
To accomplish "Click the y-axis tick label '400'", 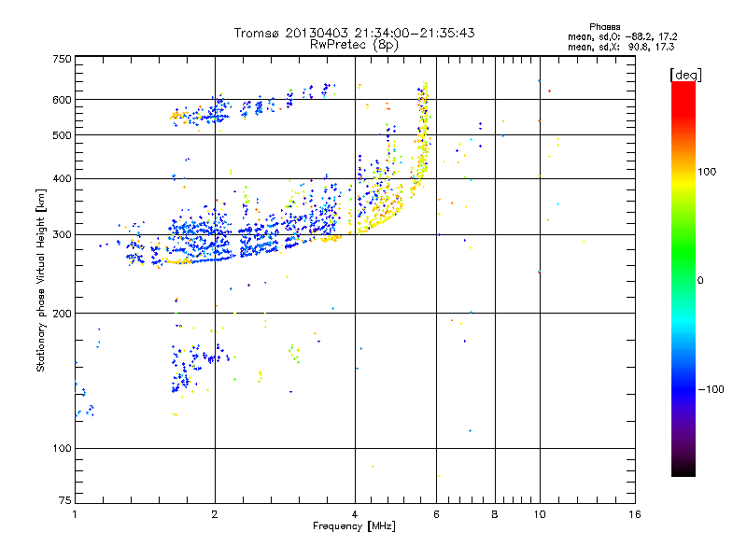I will pos(62,178).
